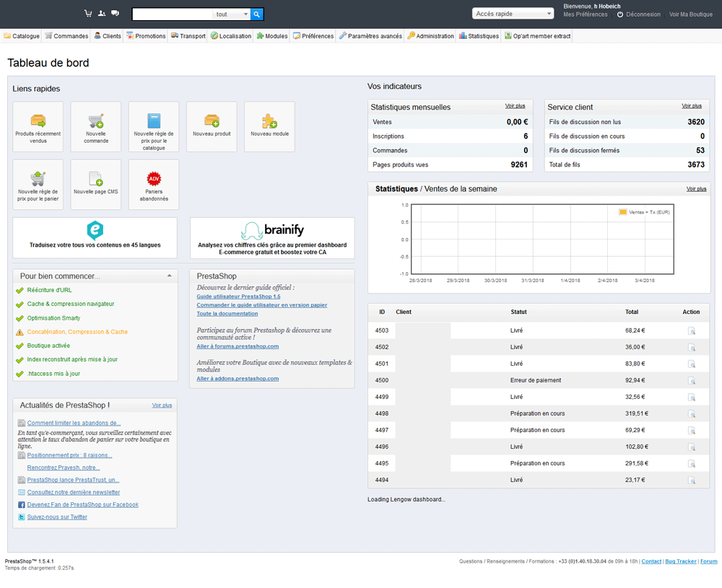Click Voir Ma Boutique link
Screen dimensions: 722x588
[x=691, y=14]
